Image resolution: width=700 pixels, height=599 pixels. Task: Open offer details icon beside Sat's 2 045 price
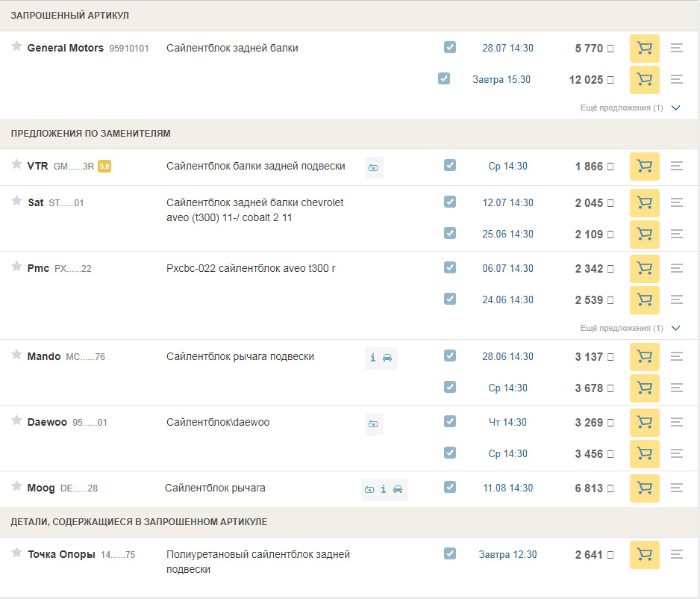click(677, 202)
